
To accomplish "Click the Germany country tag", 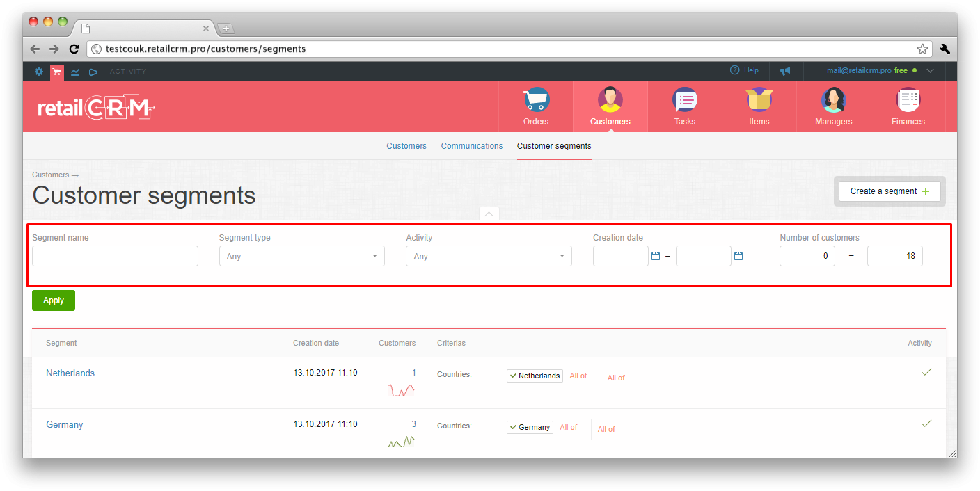I will coord(530,427).
